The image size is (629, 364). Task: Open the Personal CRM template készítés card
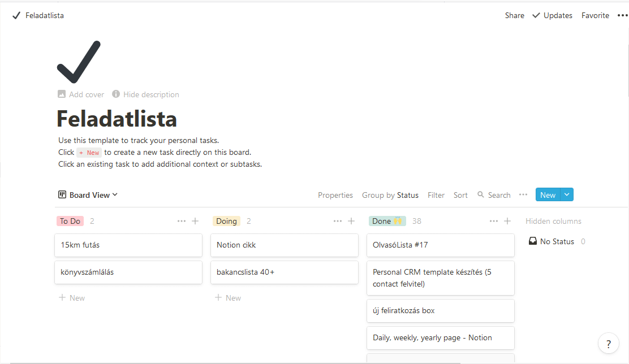point(441,278)
